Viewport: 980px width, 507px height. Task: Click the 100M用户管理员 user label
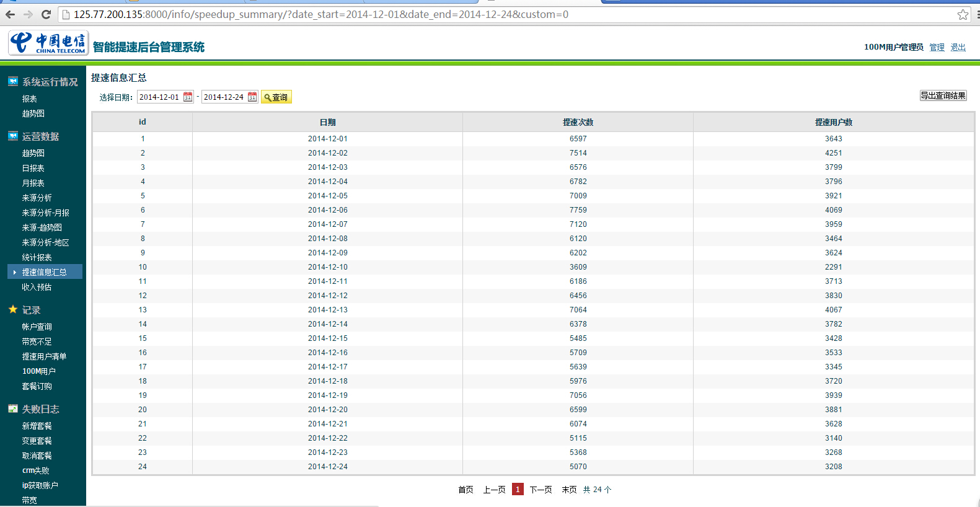pos(893,47)
